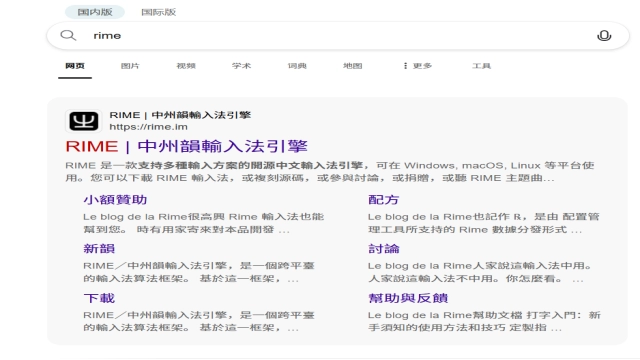Open the 幫助與反饋 sitelink
The image size is (640, 360).
click(408, 298)
